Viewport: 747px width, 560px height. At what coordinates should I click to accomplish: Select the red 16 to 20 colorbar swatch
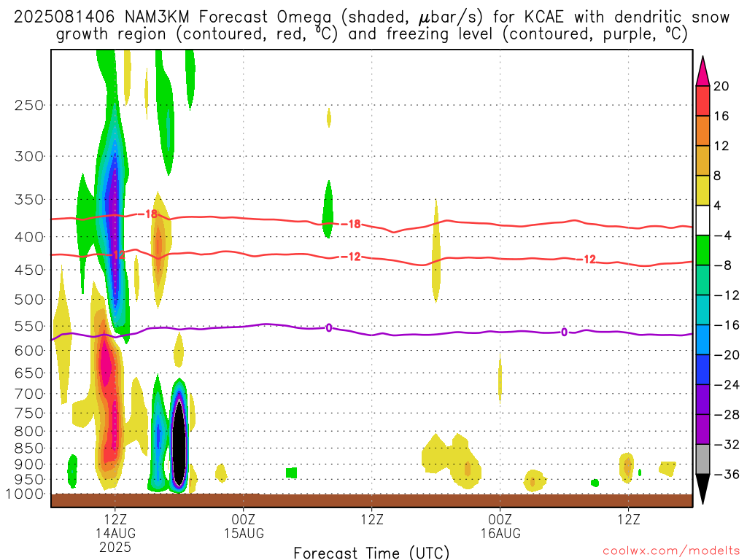click(x=703, y=101)
